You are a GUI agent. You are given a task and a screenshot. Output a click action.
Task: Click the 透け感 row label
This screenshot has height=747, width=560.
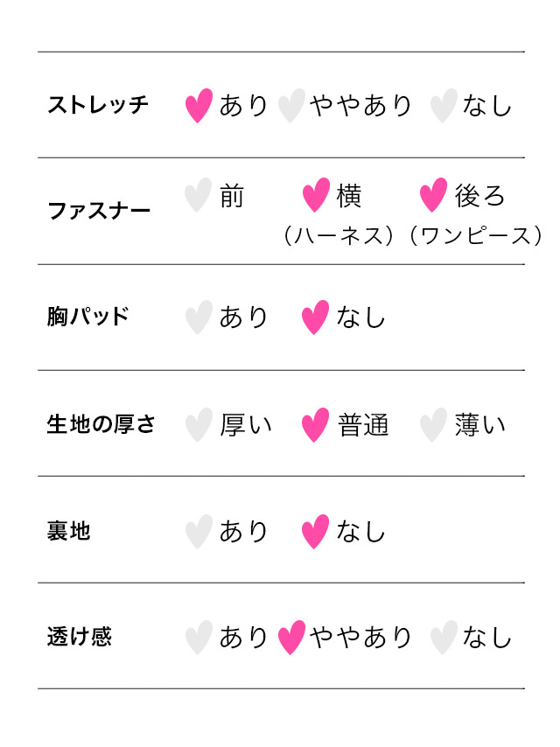pos(80,637)
